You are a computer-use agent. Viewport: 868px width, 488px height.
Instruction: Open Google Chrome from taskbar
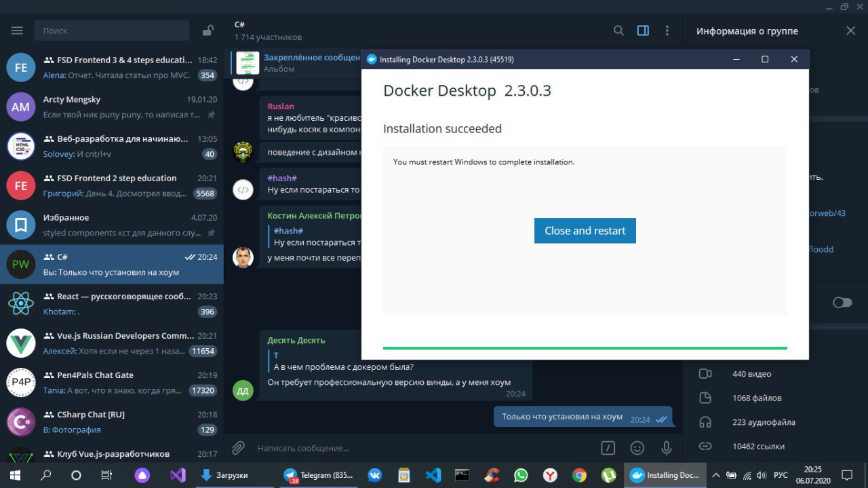[x=579, y=475]
